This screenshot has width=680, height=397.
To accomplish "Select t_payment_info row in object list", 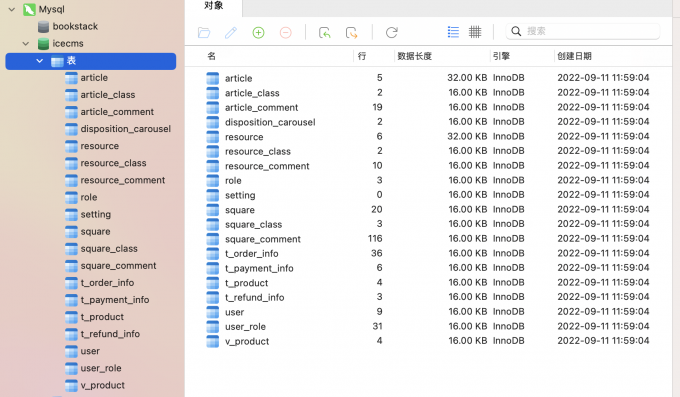I will (428, 268).
